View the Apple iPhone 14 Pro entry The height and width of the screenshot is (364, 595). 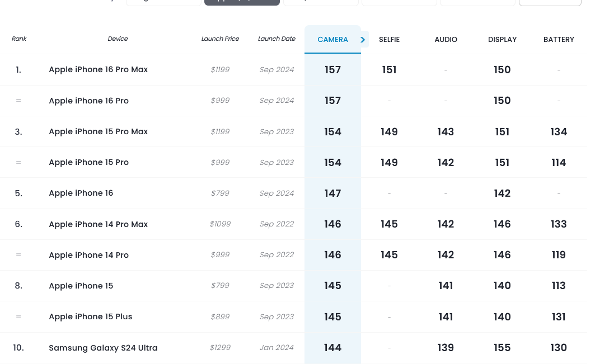pyautogui.click(x=89, y=255)
